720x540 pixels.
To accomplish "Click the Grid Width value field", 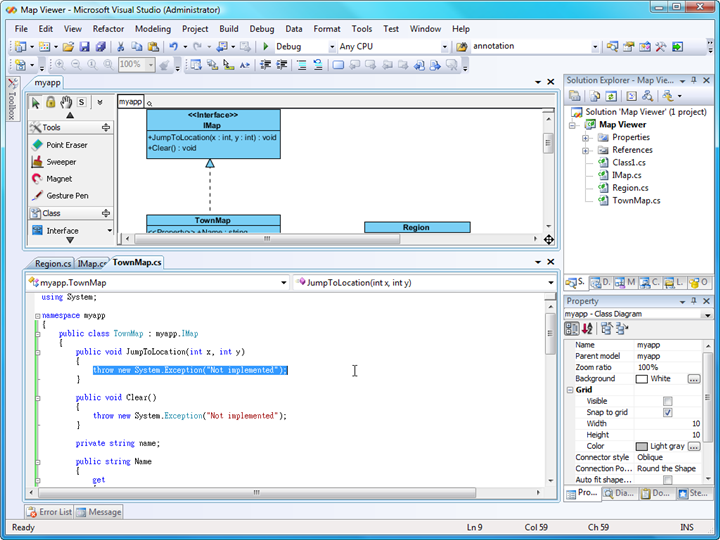I will [668, 424].
